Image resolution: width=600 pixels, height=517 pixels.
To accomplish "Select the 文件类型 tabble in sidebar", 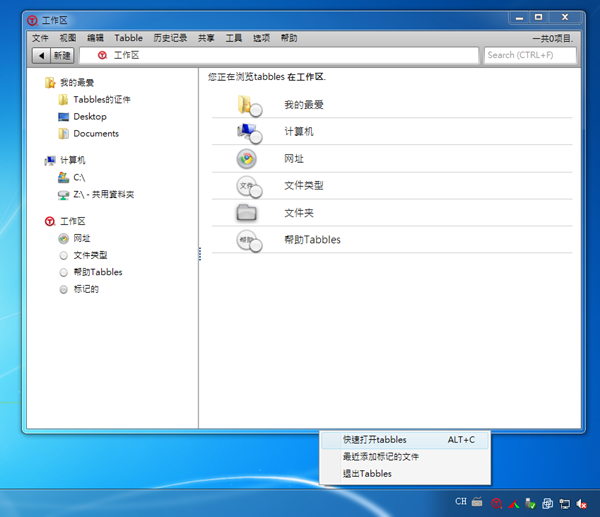I will tap(83, 255).
